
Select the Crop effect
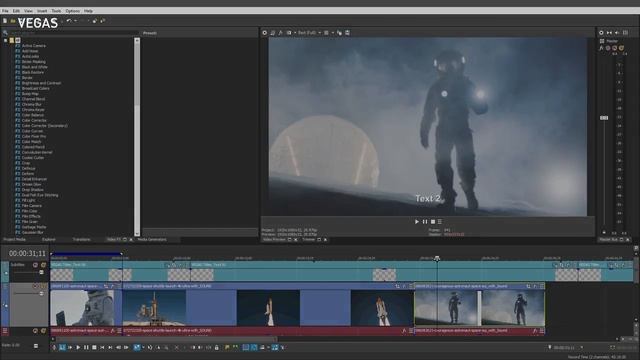point(26,163)
